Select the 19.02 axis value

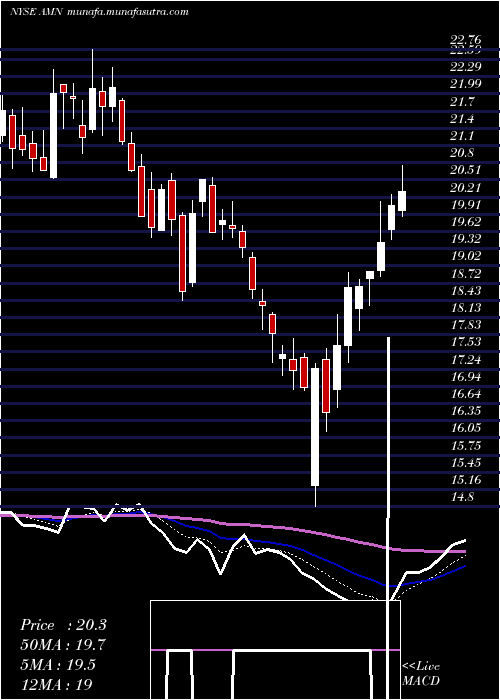click(x=466, y=255)
